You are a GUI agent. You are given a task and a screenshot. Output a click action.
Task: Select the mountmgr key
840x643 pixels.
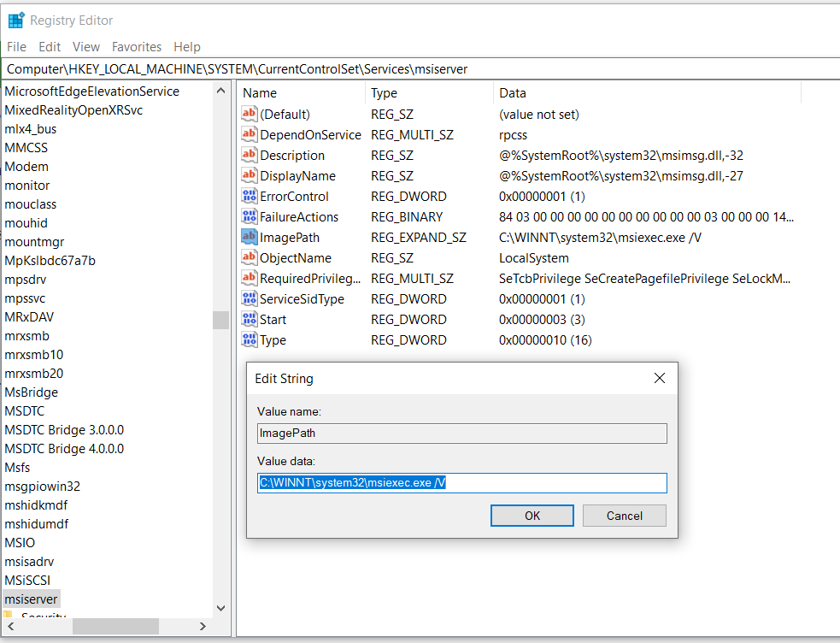(x=34, y=242)
